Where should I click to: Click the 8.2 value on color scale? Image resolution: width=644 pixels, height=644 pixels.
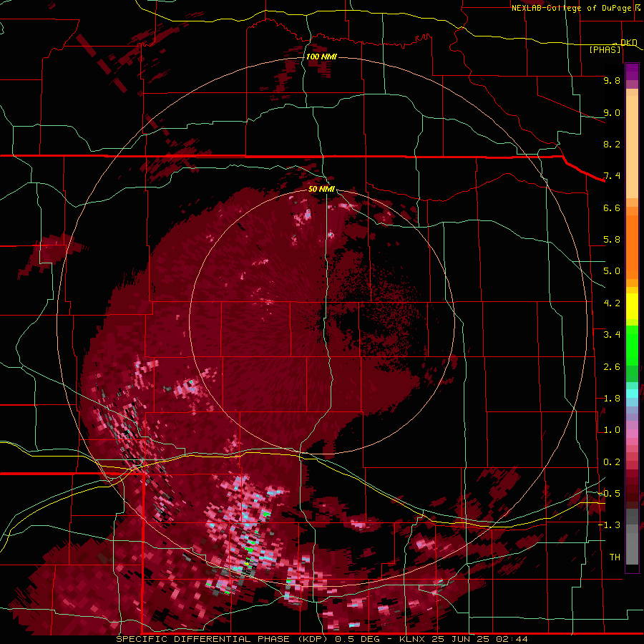pos(612,144)
